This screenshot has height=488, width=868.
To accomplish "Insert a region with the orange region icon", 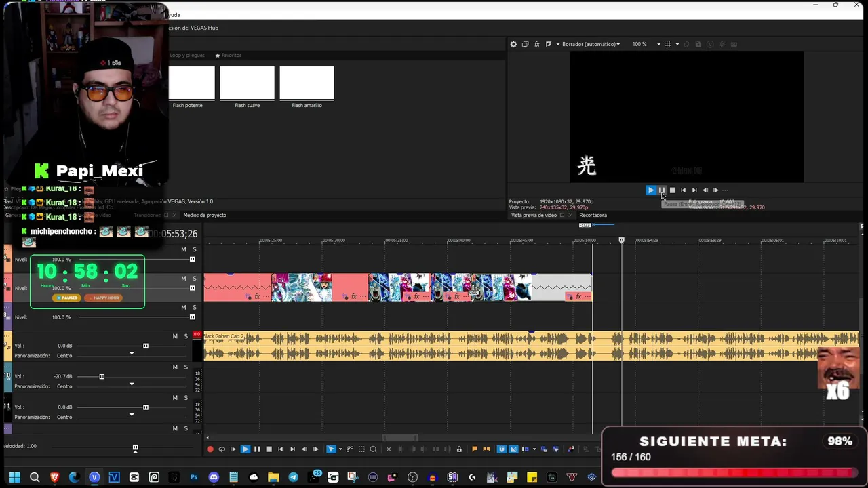I will pyautogui.click(x=486, y=449).
